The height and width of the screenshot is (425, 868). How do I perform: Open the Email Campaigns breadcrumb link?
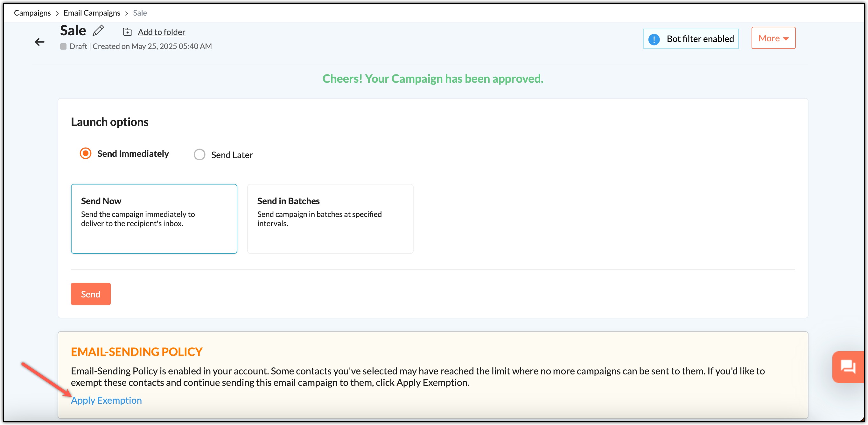click(92, 13)
